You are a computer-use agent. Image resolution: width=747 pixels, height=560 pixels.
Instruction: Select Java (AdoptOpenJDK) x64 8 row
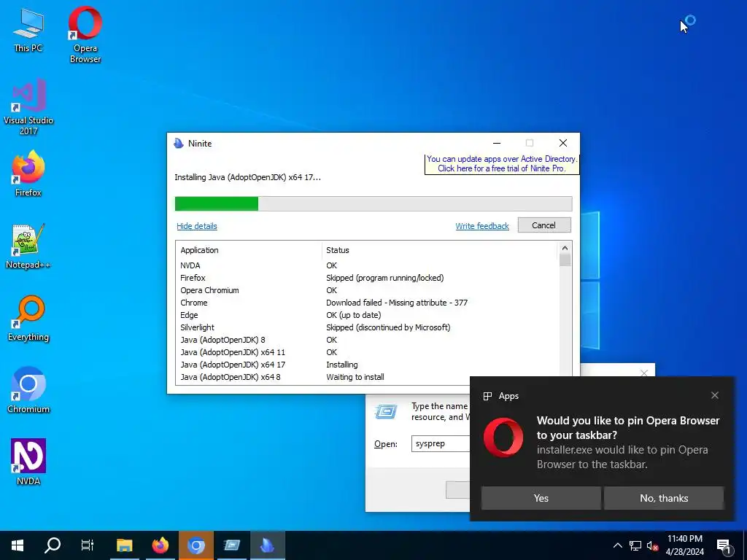(367, 377)
